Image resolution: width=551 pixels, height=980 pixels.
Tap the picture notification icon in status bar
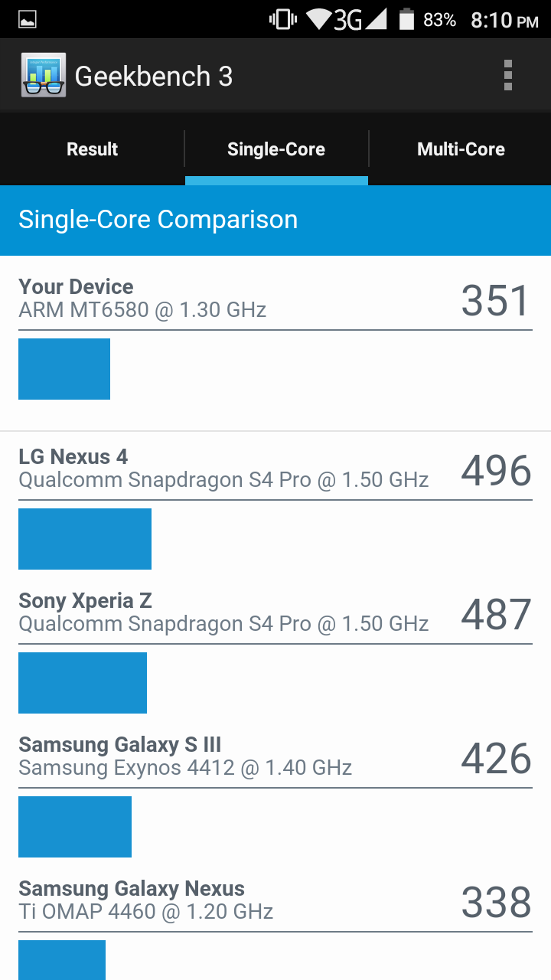[28, 20]
